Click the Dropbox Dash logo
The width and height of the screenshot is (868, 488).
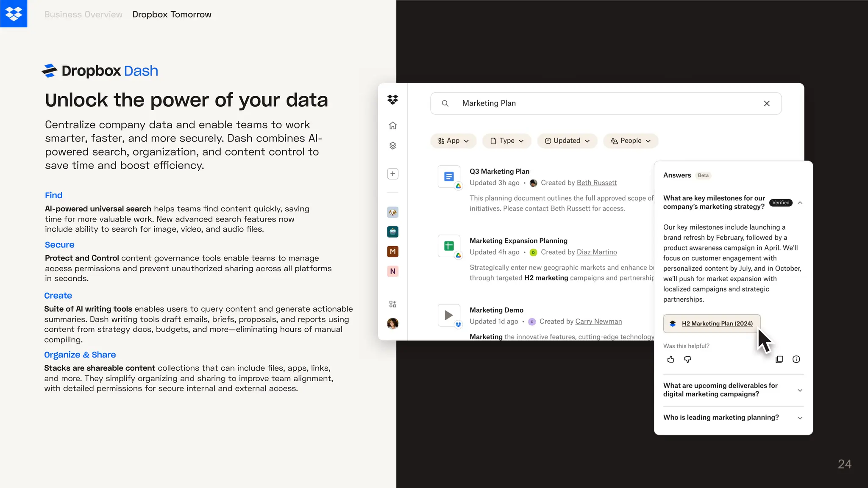[100, 71]
